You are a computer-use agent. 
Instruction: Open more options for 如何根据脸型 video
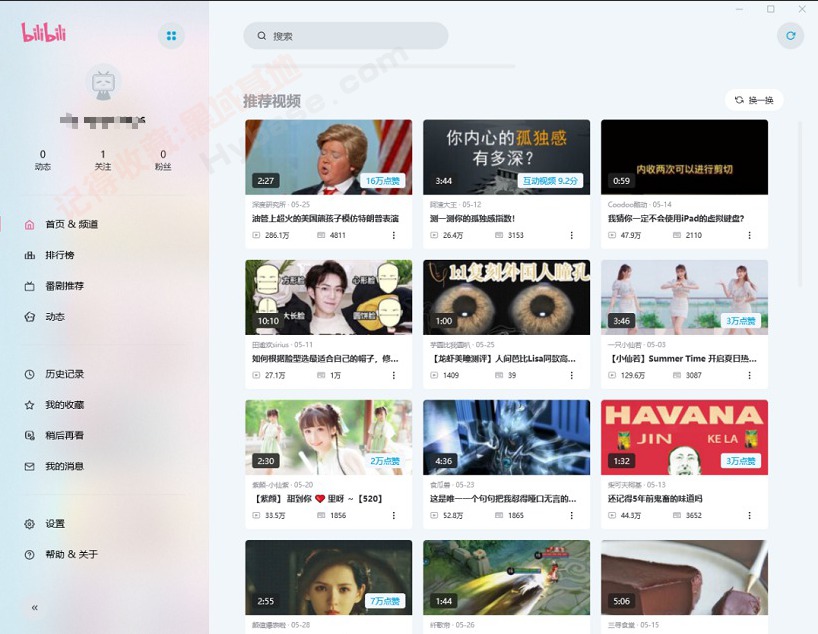point(394,375)
